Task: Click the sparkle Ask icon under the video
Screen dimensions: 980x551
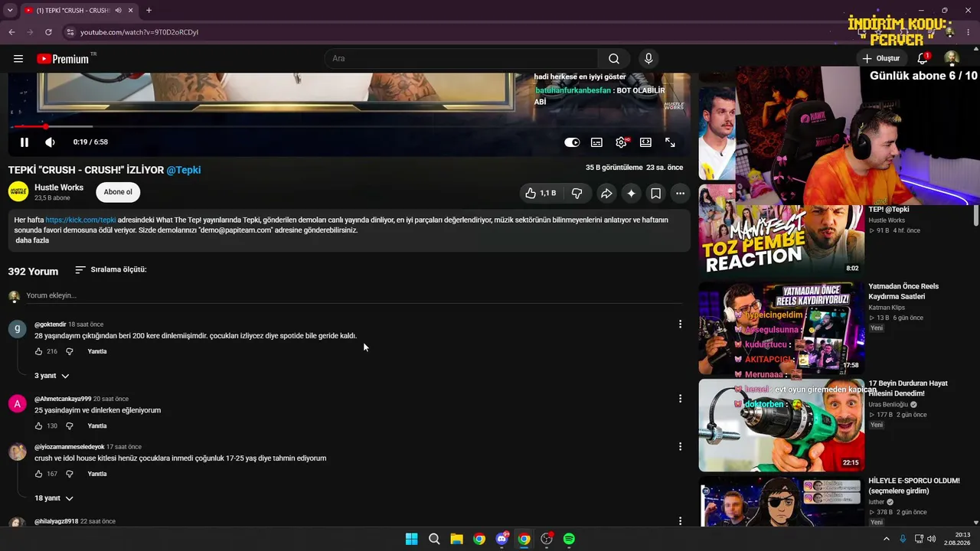Action: point(631,194)
